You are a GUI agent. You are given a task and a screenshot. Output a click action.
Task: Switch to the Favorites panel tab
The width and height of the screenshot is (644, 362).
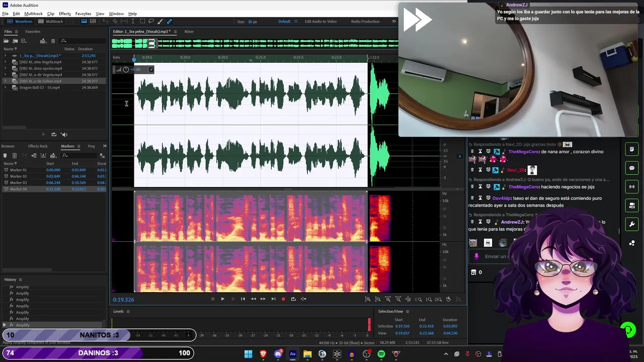tap(33, 32)
